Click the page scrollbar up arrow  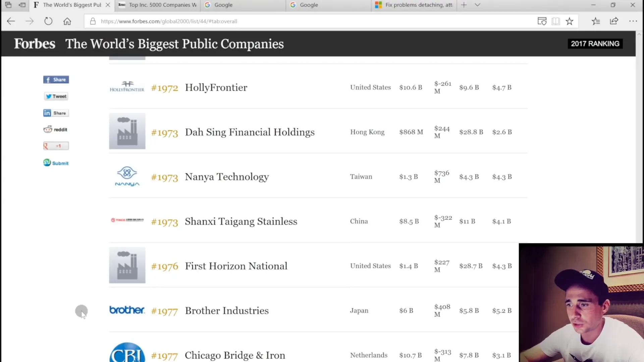tap(639, 34)
